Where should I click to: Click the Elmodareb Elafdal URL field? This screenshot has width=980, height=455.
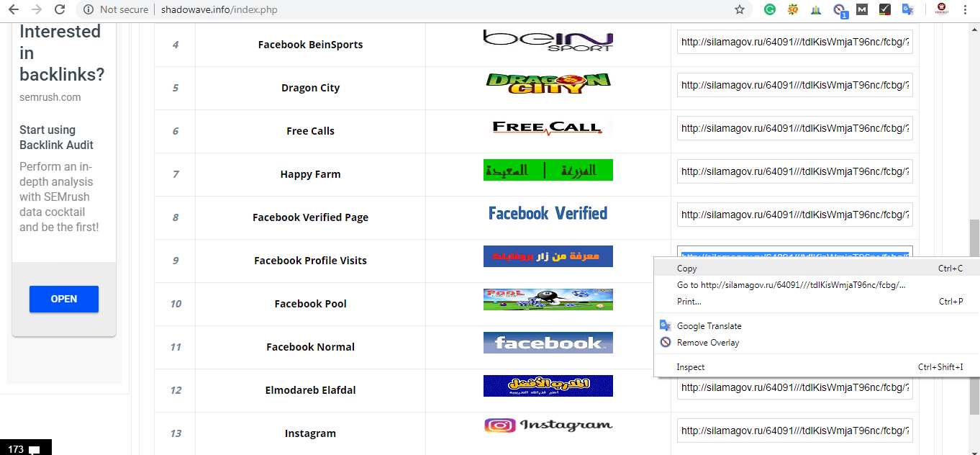coord(795,387)
